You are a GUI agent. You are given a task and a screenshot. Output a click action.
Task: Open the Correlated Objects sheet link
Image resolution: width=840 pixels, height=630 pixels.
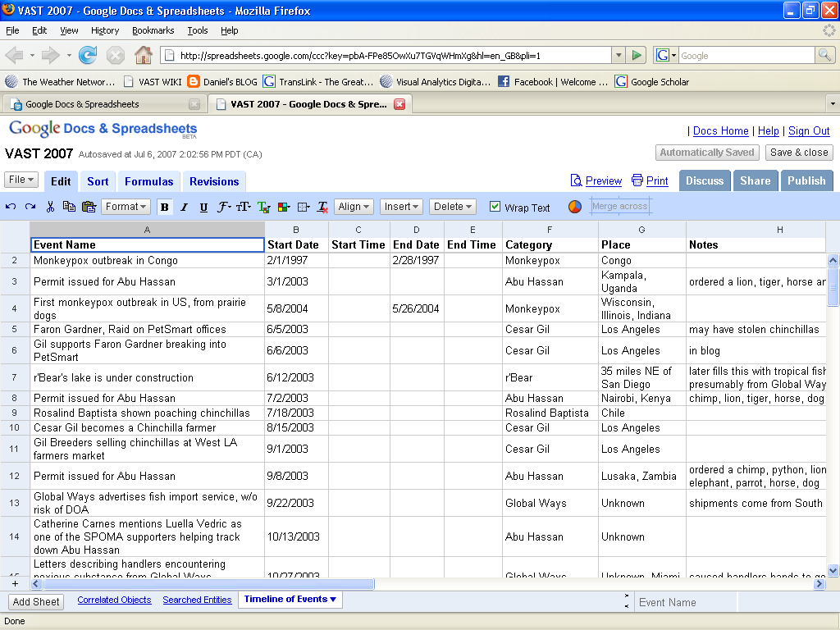pyautogui.click(x=114, y=600)
